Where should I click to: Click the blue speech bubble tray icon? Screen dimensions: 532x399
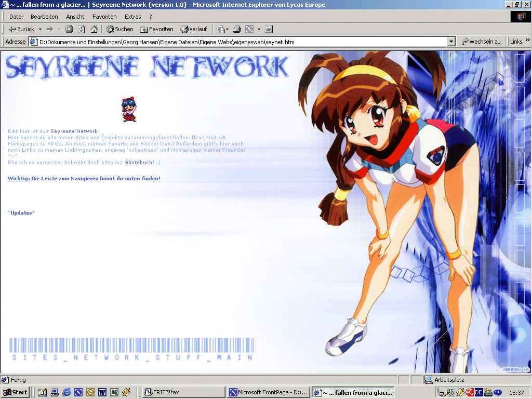(x=497, y=393)
